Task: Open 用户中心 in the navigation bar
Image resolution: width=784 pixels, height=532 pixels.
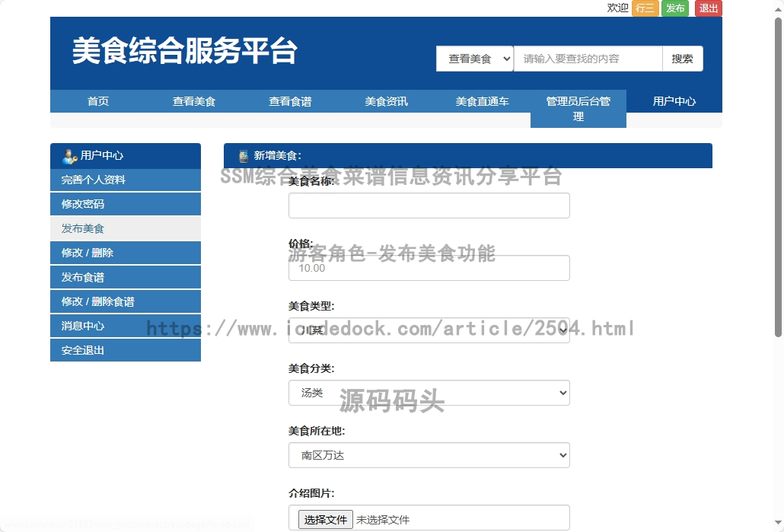Action: pyautogui.click(x=674, y=101)
